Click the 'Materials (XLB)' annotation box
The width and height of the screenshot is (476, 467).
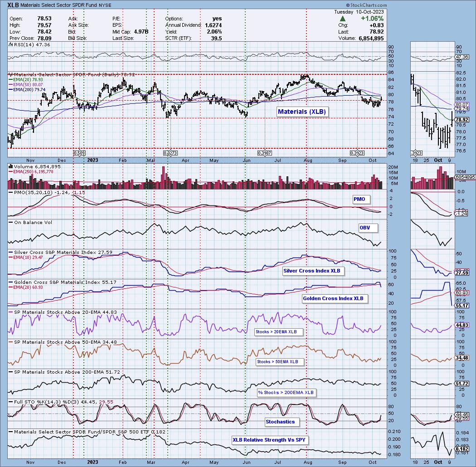coord(302,112)
